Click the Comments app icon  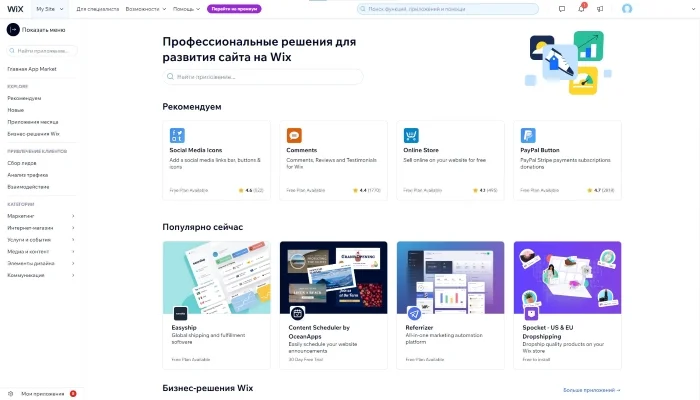[x=294, y=135]
